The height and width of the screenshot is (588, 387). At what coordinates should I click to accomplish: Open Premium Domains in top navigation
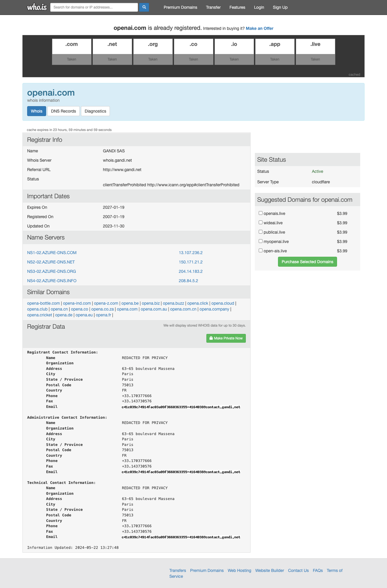180,7
